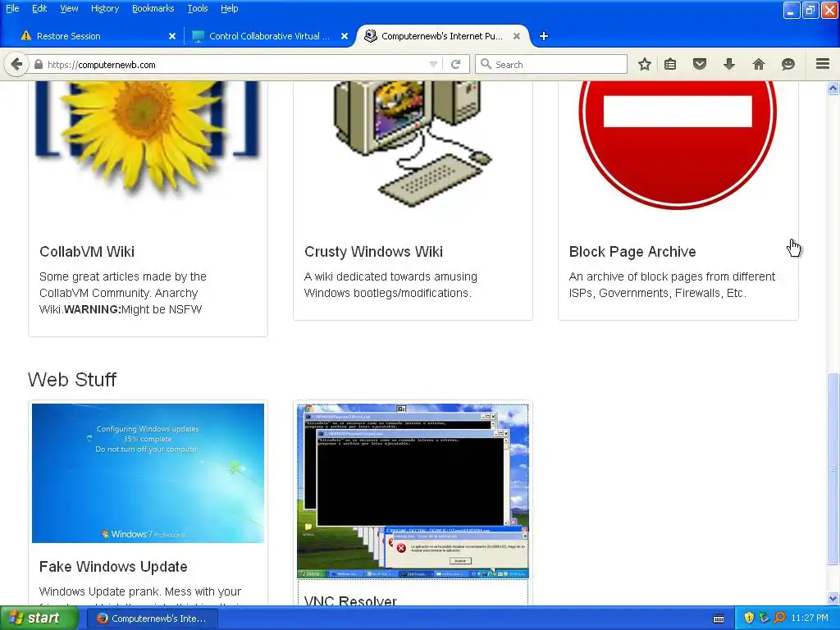This screenshot has width=840, height=630.
Task: Open the VNC Resolver link
Action: (350, 600)
